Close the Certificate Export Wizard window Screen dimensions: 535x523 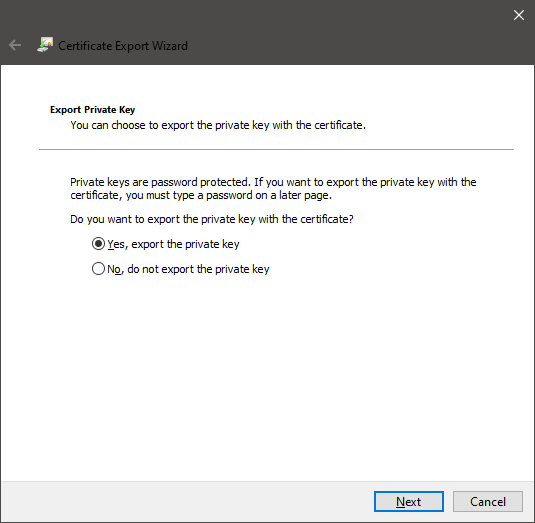click(x=519, y=15)
